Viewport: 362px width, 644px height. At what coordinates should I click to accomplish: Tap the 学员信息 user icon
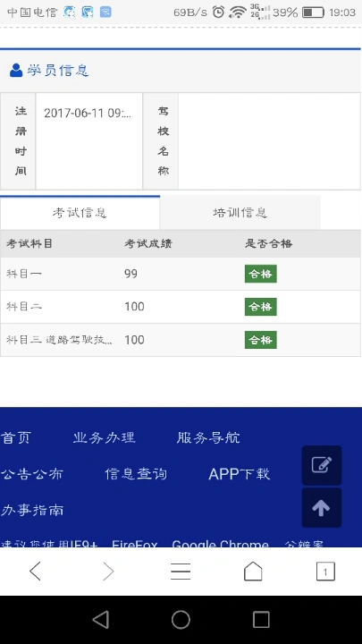tap(16, 71)
